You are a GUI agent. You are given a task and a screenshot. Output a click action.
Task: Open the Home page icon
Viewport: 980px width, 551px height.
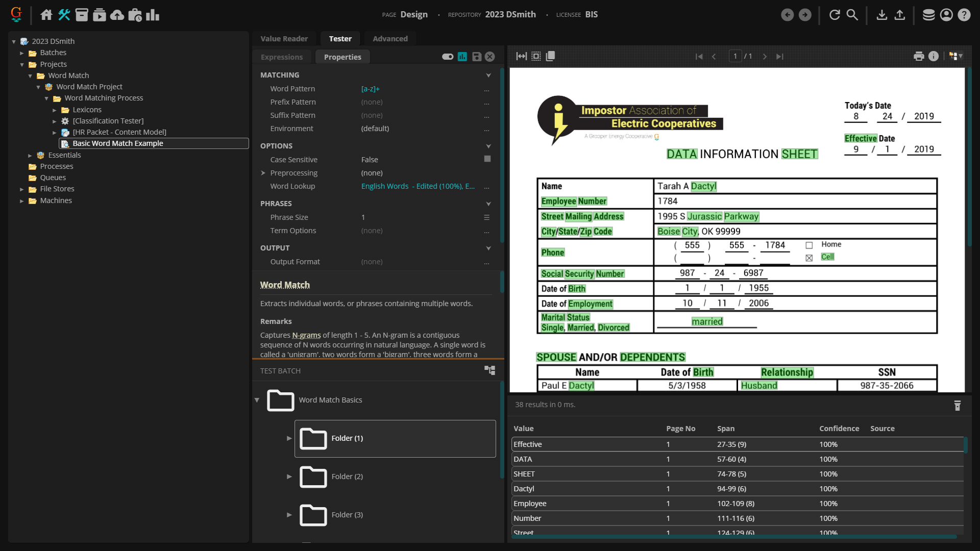pyautogui.click(x=46, y=15)
